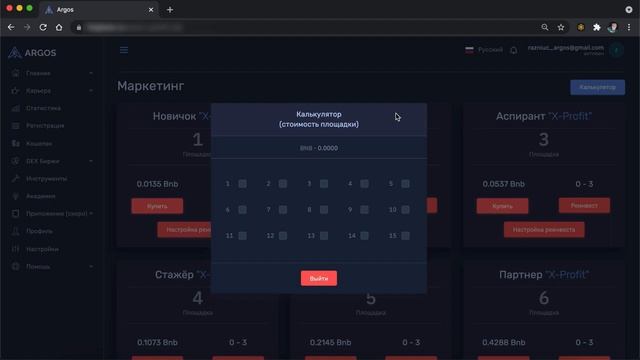The width and height of the screenshot is (640, 360).
Task: Expand Главная submenu arrow
Action: [x=91, y=73]
